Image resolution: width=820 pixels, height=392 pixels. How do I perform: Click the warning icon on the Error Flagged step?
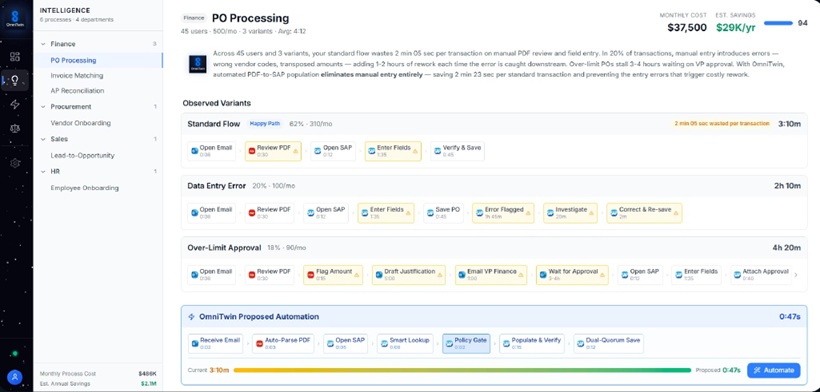[528, 213]
